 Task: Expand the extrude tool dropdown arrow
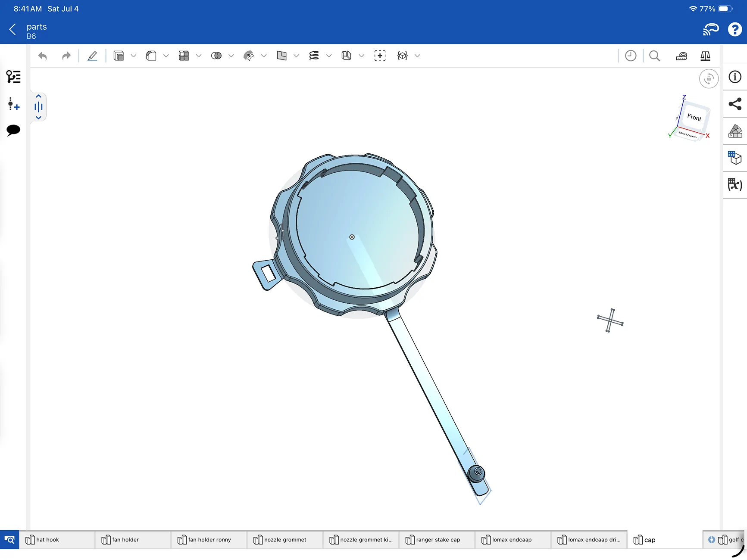point(134,56)
